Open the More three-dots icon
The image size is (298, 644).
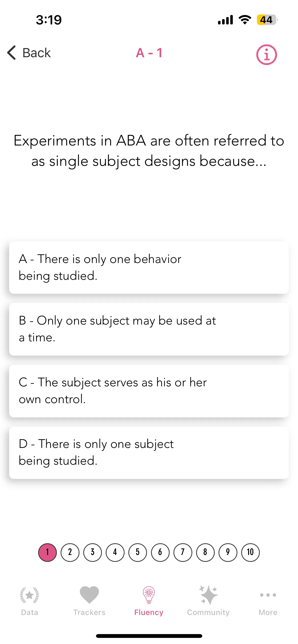click(x=268, y=595)
